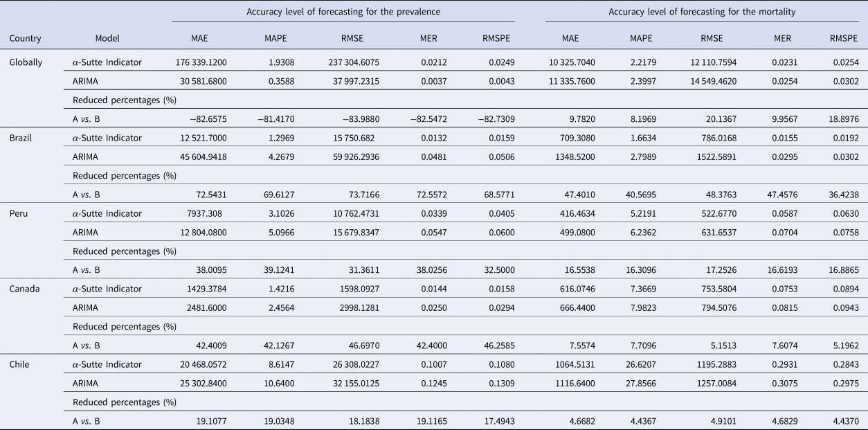Select the mortality forecasting accuracy header

[702, 11]
